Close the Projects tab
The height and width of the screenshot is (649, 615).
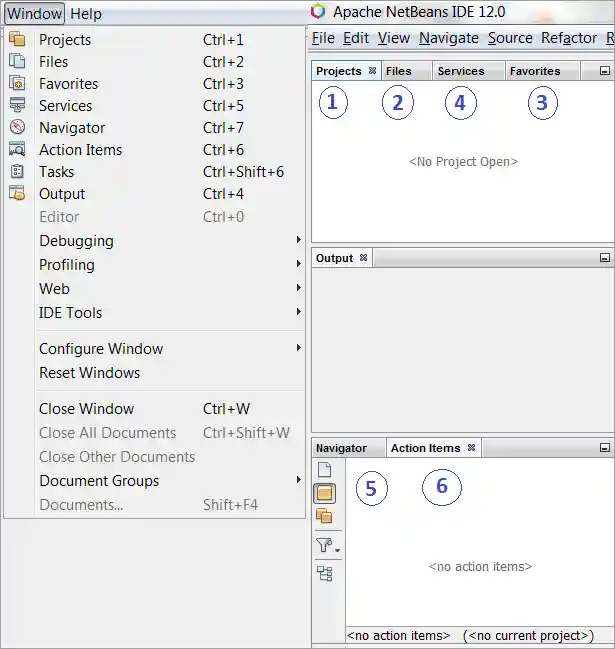tap(372, 71)
